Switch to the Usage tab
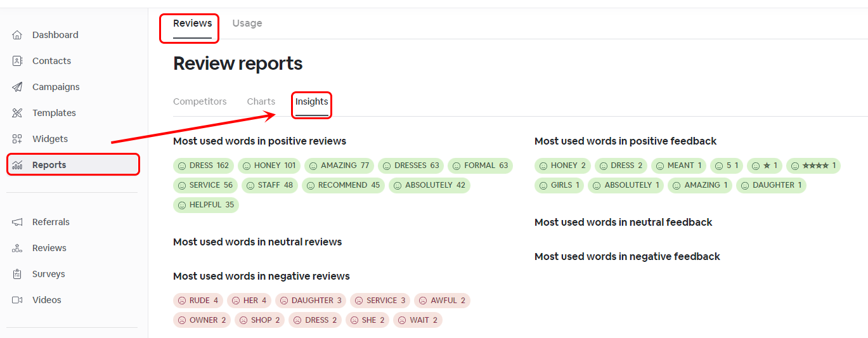The height and width of the screenshot is (338, 868). [x=247, y=23]
